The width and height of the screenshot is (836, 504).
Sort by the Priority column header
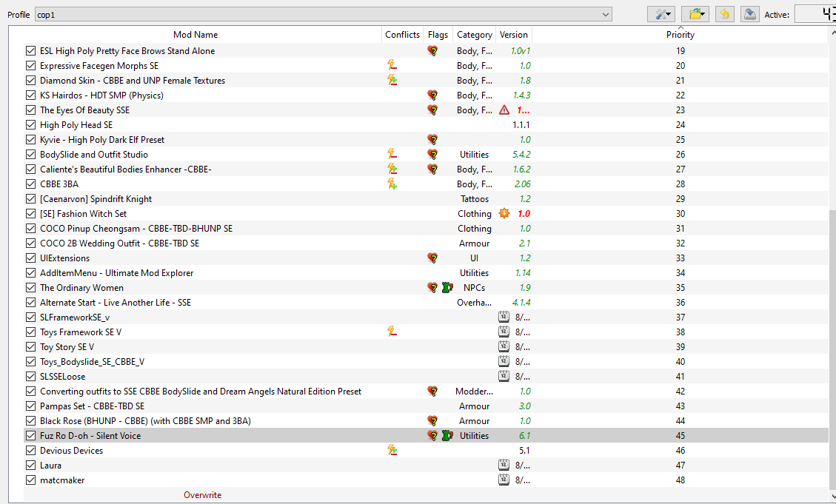[x=680, y=35]
